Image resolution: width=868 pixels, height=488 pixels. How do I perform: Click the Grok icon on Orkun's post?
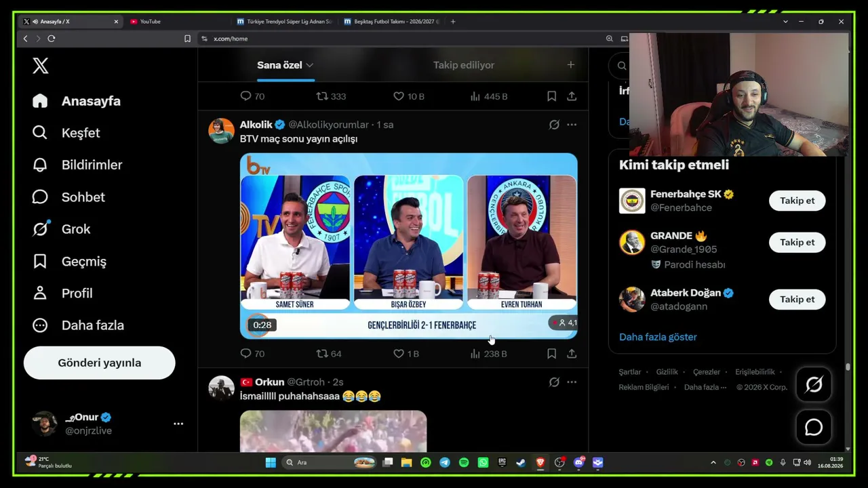click(x=554, y=382)
